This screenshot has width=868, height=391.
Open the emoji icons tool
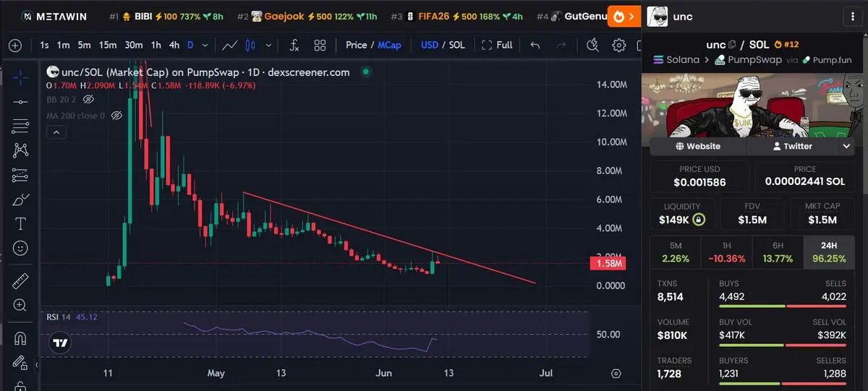(20, 248)
